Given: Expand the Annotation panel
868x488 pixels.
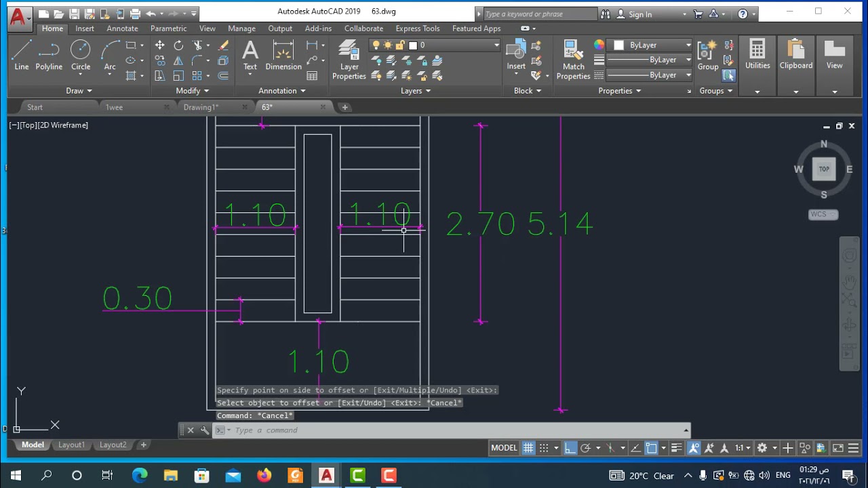Looking at the screenshot, I should [x=282, y=91].
